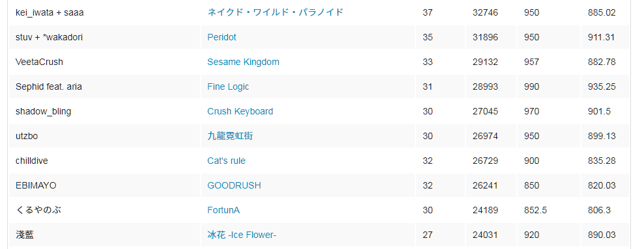644x249 pixels.
Task: Open the Fine Logic entry
Action: [x=228, y=86]
